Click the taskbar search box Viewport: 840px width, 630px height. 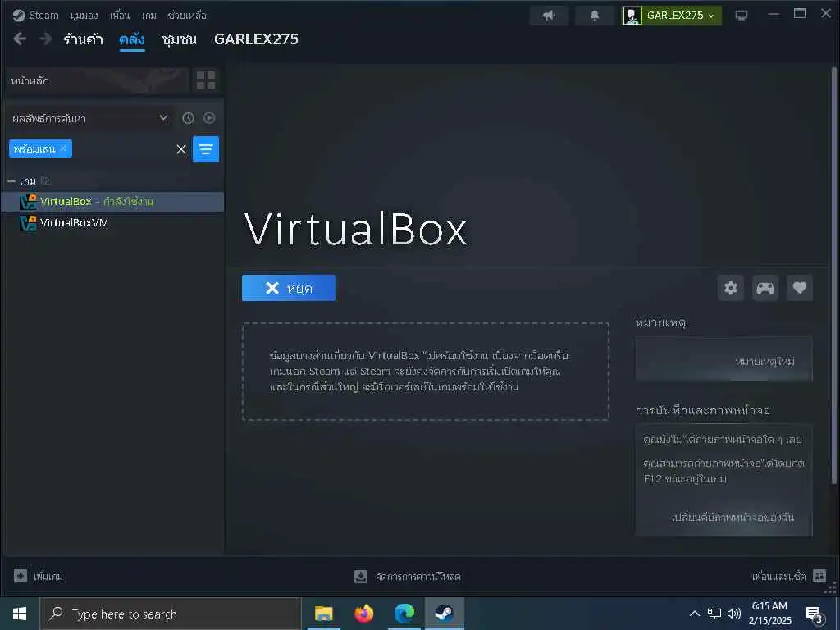[171, 614]
